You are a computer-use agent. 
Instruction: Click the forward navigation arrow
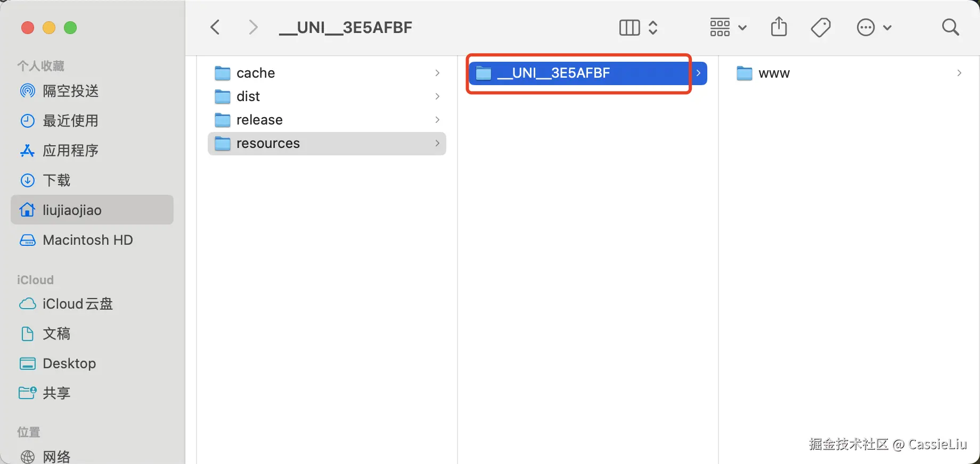point(253,27)
